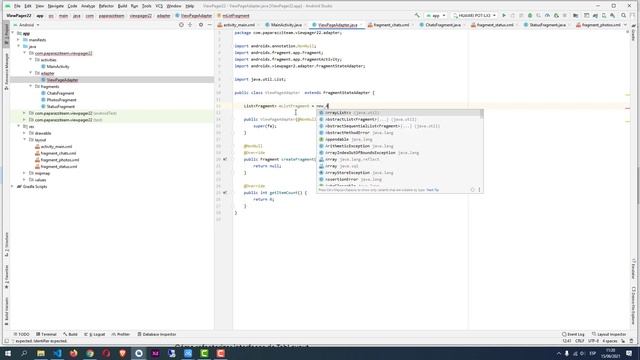This screenshot has width=640, height=360.
Task: Switch to the StatusFragment.java tab
Action: coord(547,25)
